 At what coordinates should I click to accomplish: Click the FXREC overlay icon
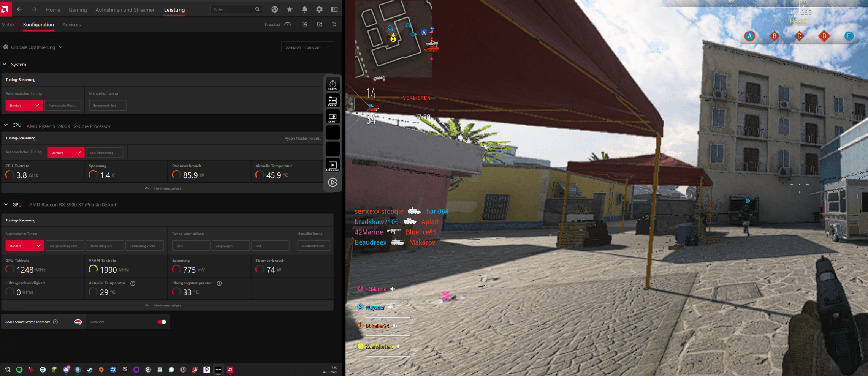[333, 101]
